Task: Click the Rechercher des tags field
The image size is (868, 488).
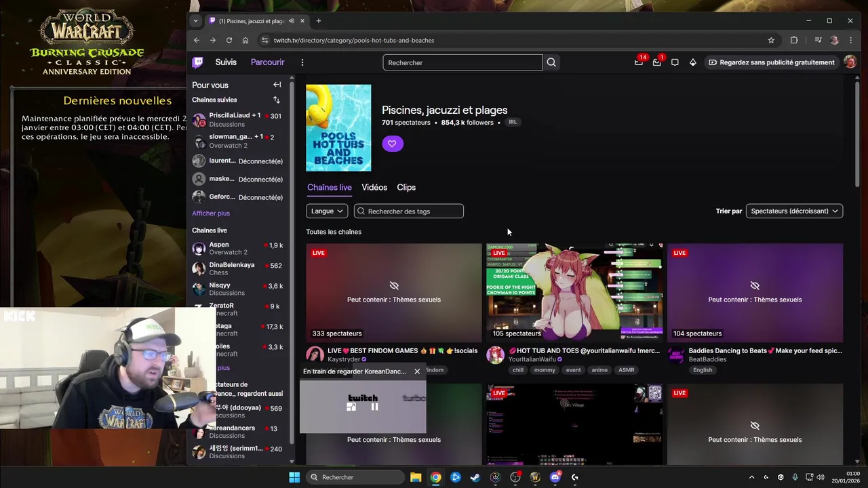Action: [408, 211]
